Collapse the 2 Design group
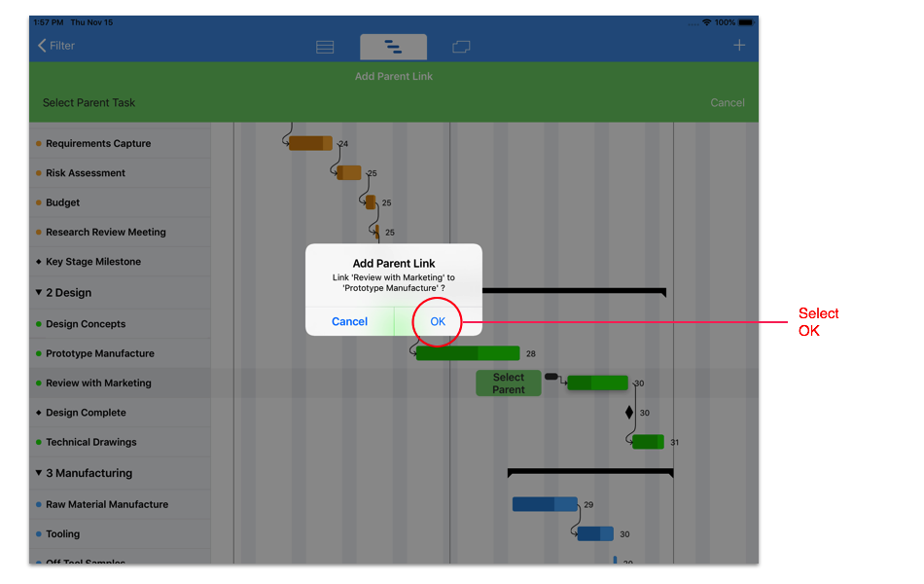This screenshot has width=924, height=584. pos(39,292)
